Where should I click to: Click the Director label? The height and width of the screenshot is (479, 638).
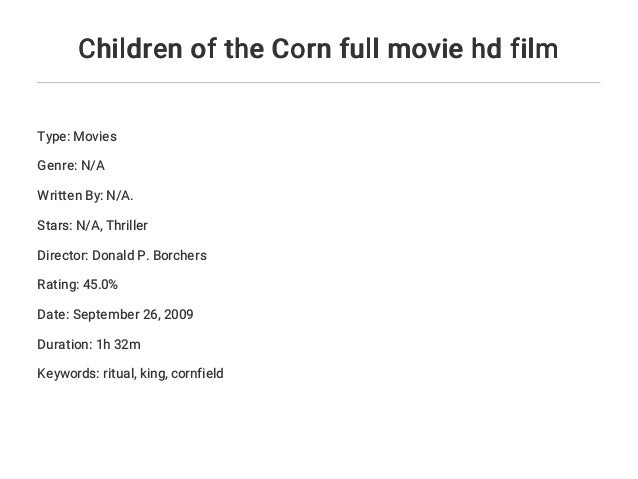point(63,256)
